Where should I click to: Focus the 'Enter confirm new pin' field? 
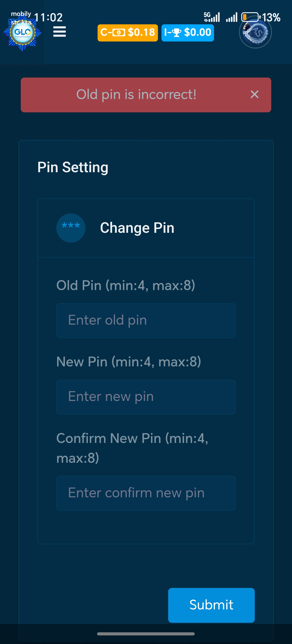(146, 493)
